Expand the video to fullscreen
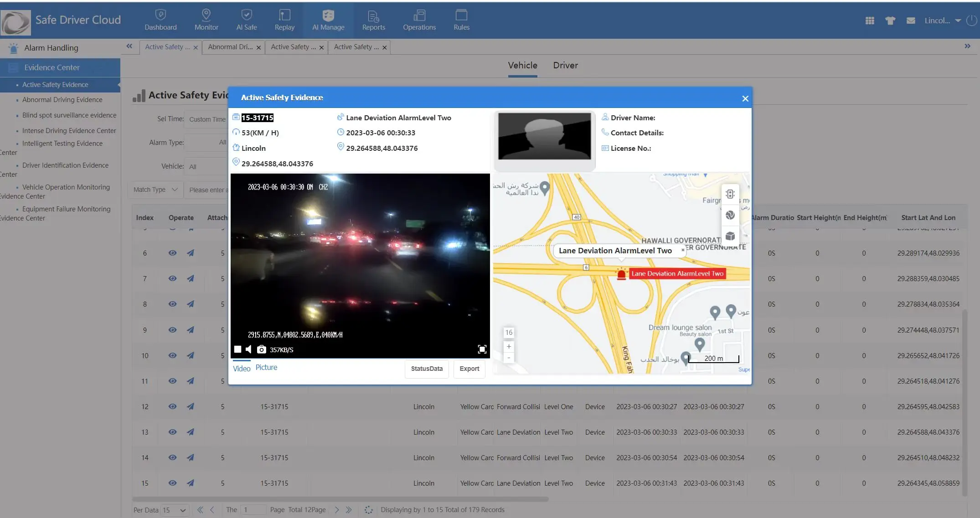The image size is (980, 518). 482,349
